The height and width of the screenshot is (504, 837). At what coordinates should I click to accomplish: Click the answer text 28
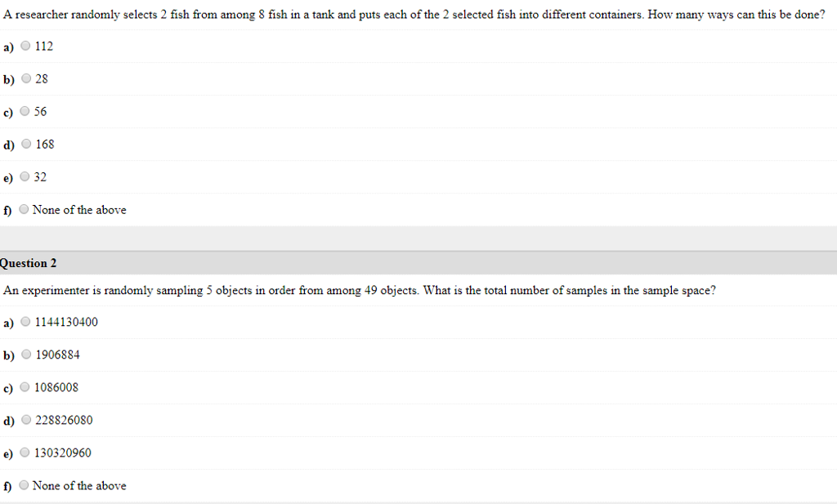tap(42, 79)
